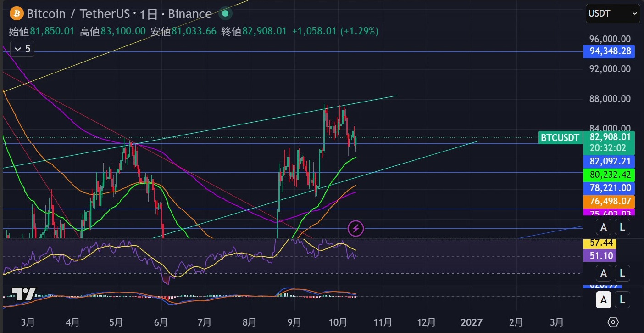644x333 pixels.
Task: Open chart settings via hexagon gear icon
Action: click(614, 322)
